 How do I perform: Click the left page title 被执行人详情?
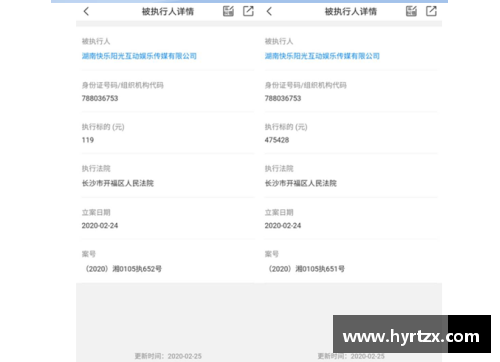[168, 12]
